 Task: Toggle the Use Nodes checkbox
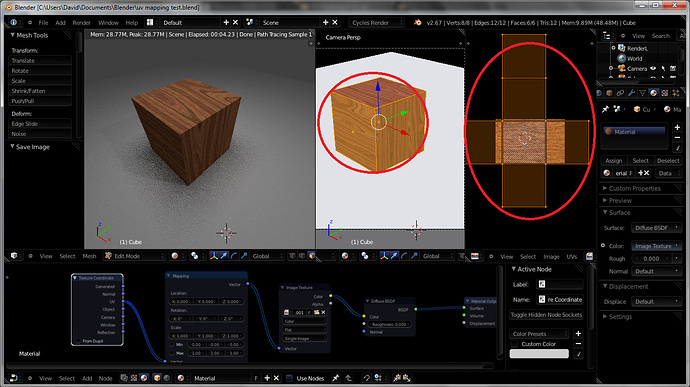(290, 378)
